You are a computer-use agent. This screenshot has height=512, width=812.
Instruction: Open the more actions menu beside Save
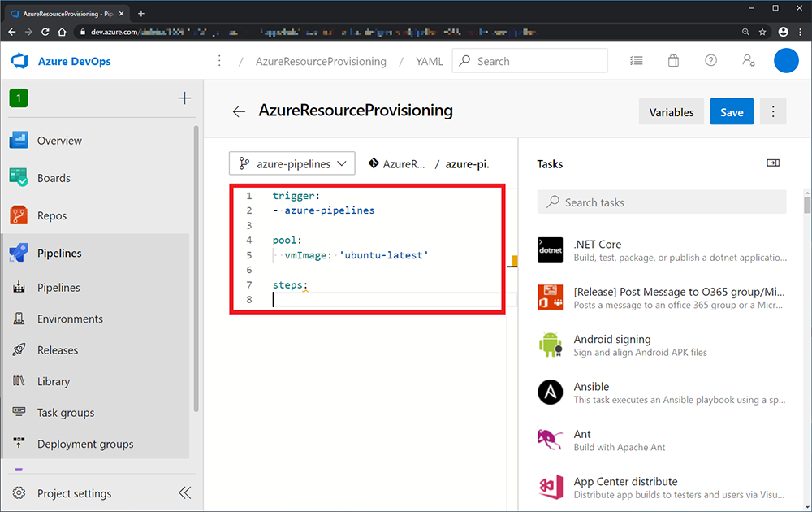coord(773,112)
